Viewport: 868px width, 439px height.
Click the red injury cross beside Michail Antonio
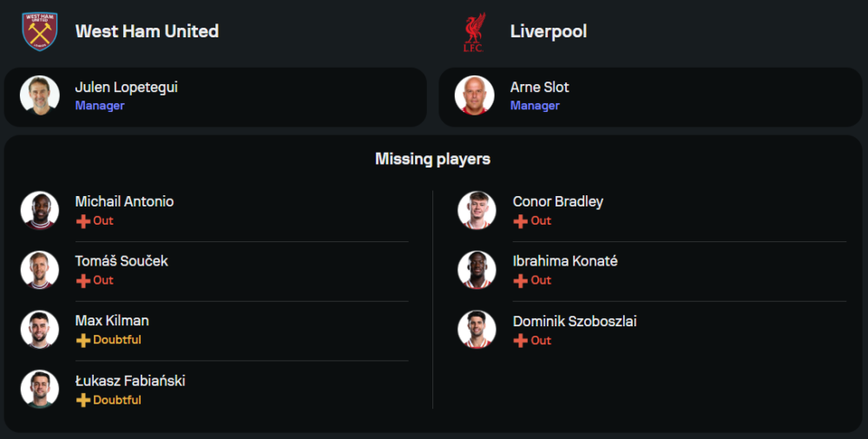(83, 221)
